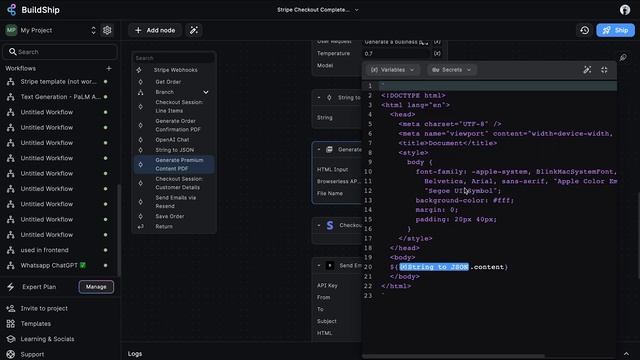Click the Manage plan button
The height and width of the screenshot is (360, 640).
coord(96,287)
